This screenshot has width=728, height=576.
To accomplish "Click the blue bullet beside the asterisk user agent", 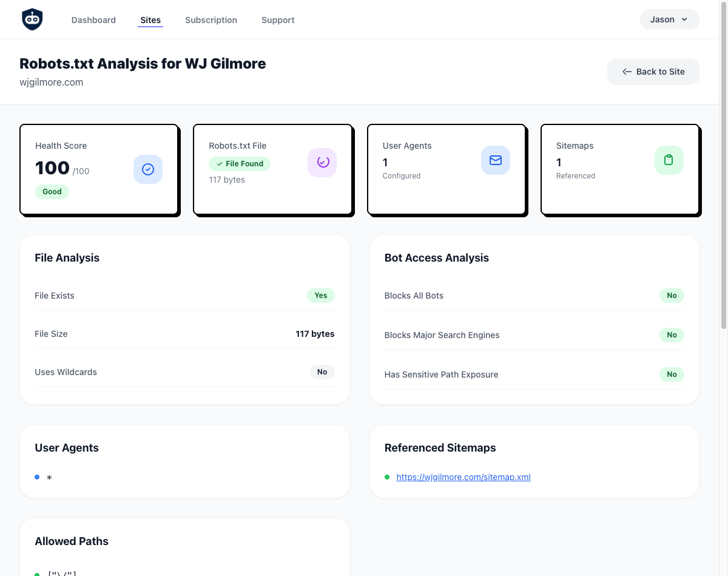I will click(x=38, y=477).
